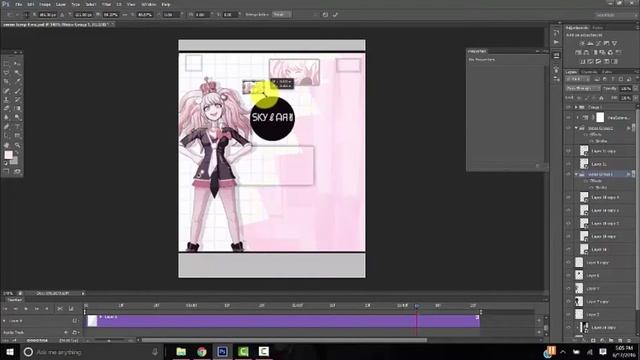
Task: Click the timeline zoom slider
Action: pyautogui.click(x=109, y=340)
